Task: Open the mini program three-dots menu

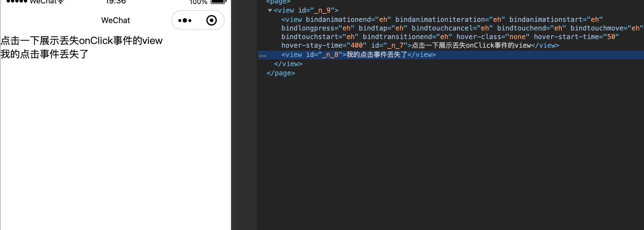Action: (185, 21)
